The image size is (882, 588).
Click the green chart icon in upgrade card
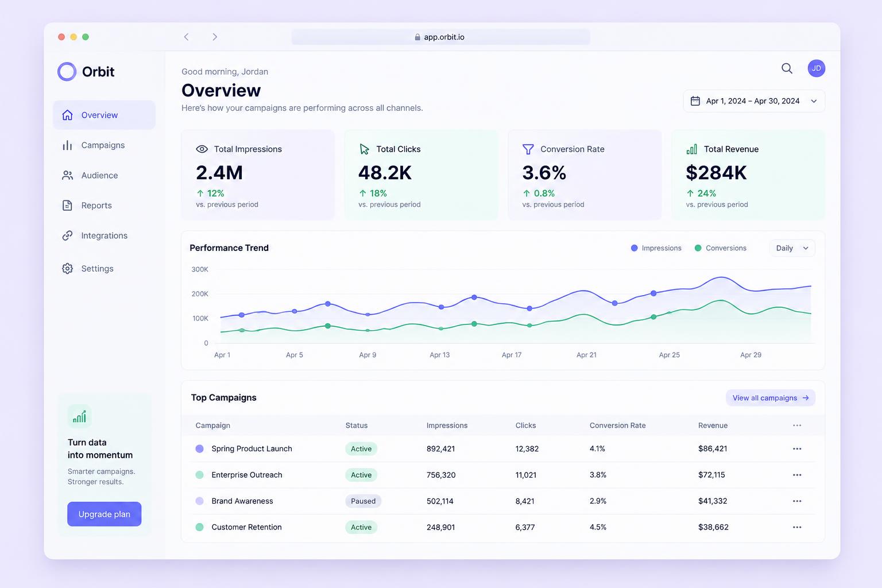[79, 417]
